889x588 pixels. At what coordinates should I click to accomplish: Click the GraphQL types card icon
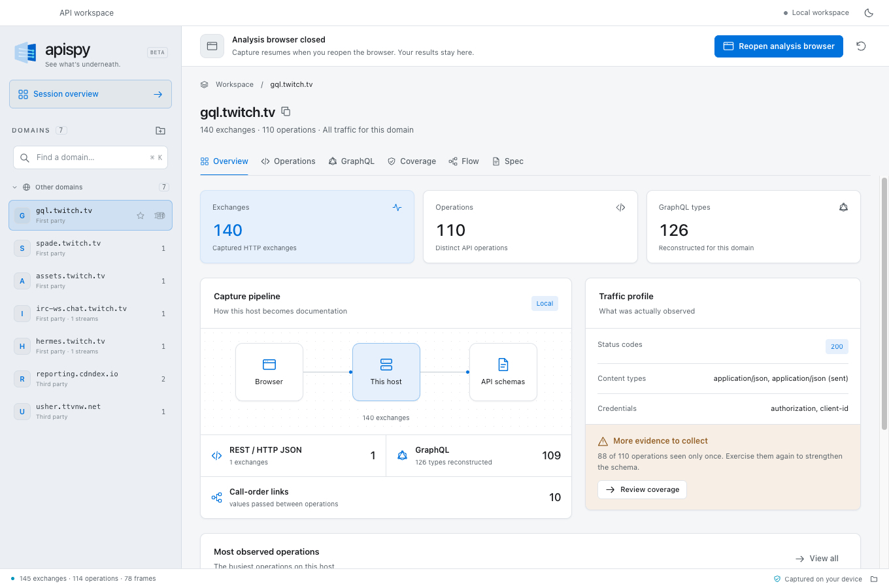843,207
